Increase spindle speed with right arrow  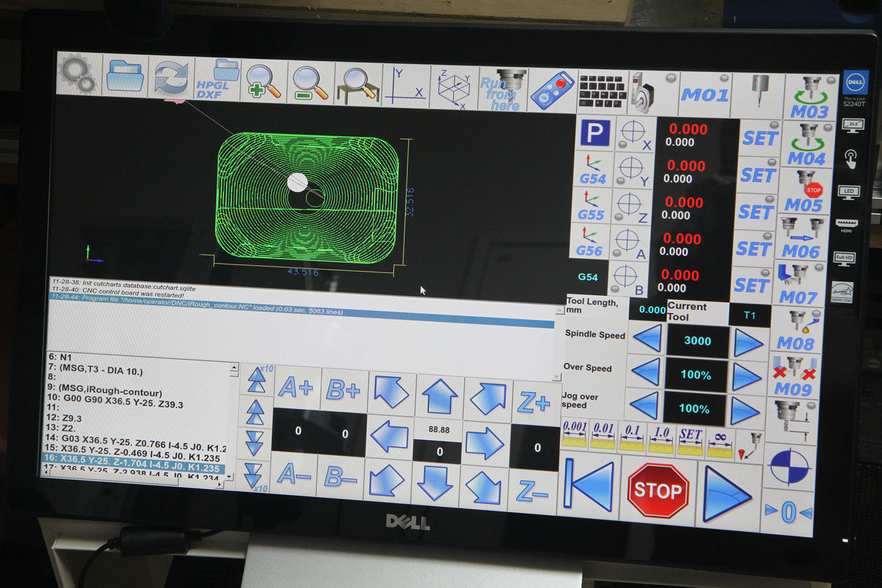point(748,343)
